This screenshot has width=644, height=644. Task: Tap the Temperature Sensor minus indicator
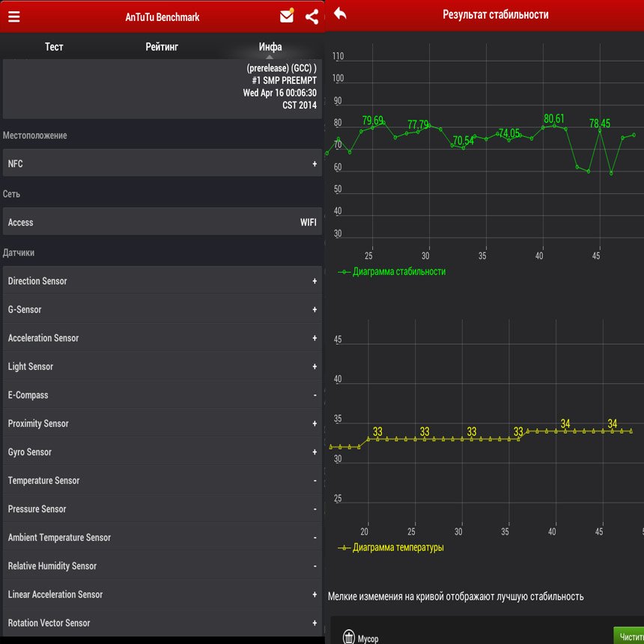click(315, 481)
